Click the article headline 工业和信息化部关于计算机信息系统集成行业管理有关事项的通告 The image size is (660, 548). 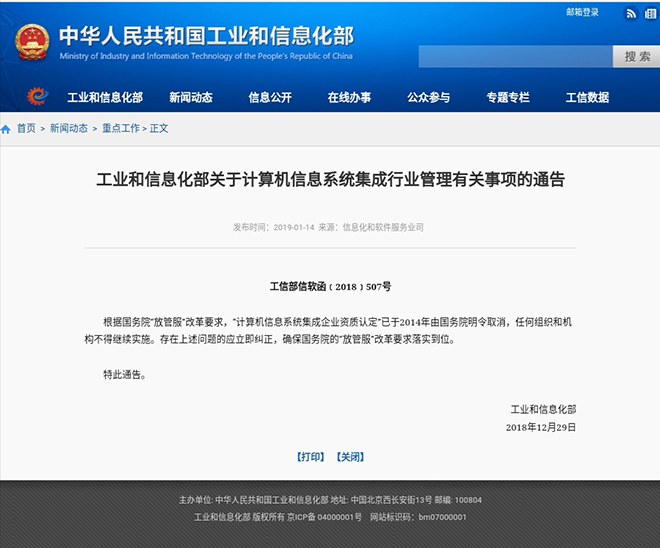(330, 179)
